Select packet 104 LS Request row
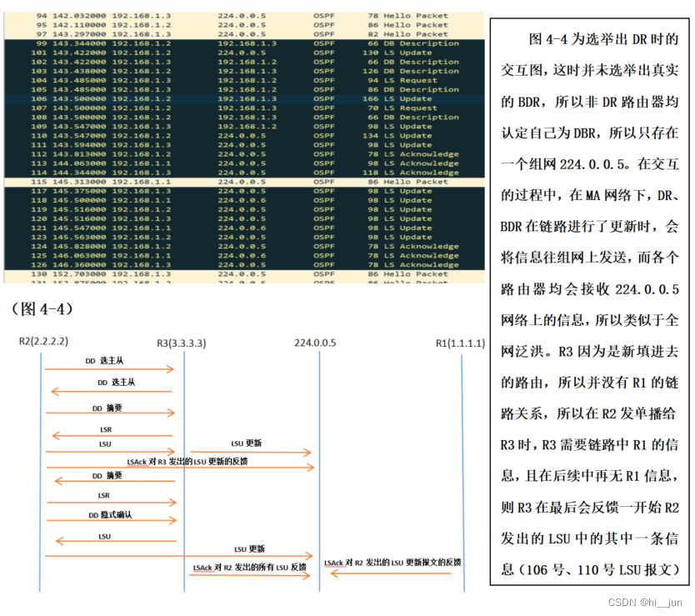Screen dimensions: 695x616 244,80
